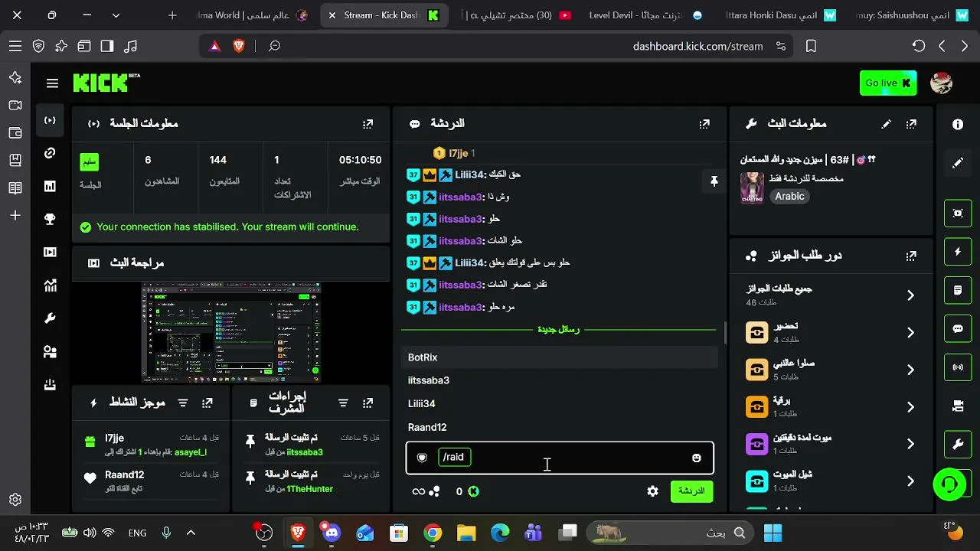Viewport: 980px width, 551px height.
Task: Expand the برقية reward row
Action: click(x=831, y=406)
